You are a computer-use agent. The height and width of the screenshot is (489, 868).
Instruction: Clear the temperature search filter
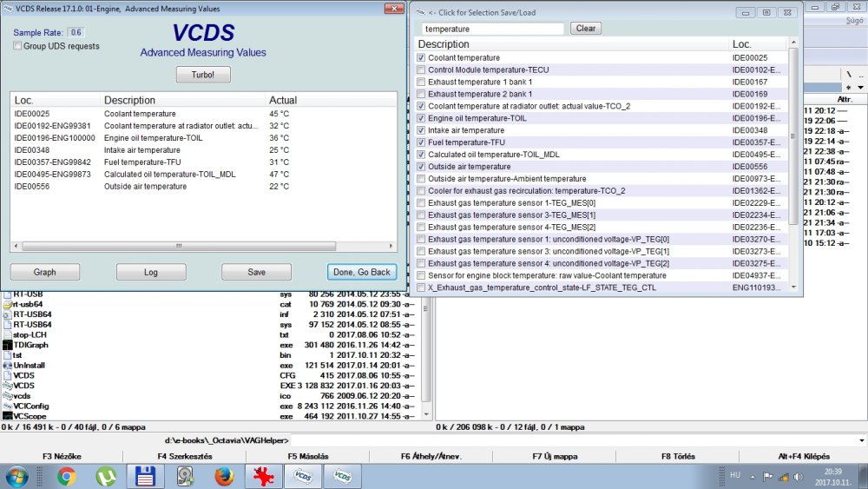pos(586,29)
